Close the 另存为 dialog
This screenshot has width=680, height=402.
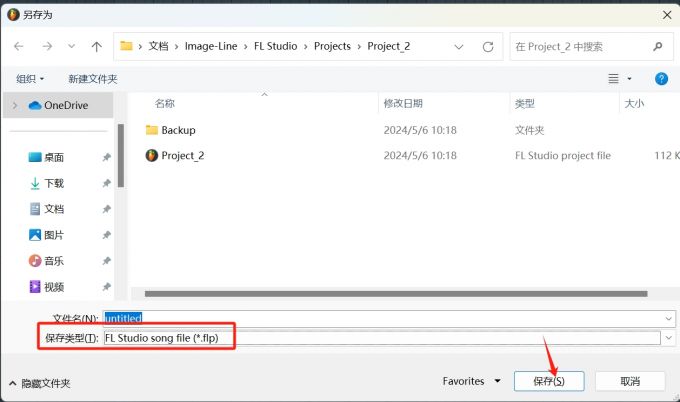(667, 15)
